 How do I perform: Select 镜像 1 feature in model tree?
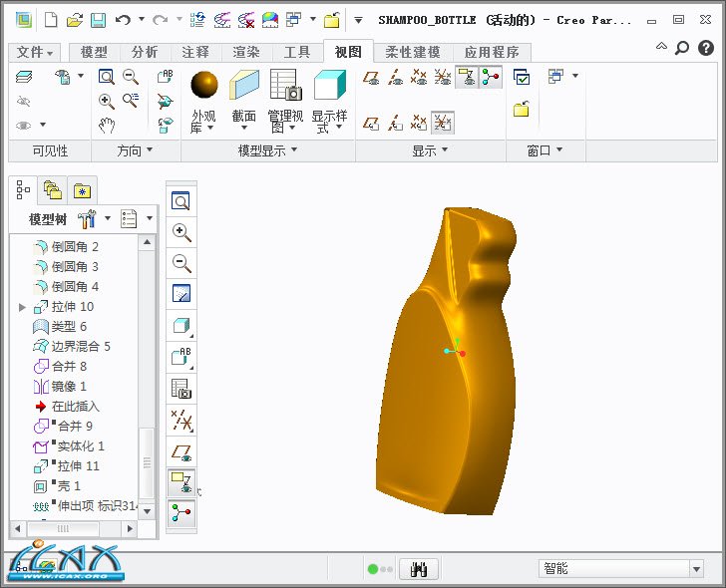tap(69, 386)
